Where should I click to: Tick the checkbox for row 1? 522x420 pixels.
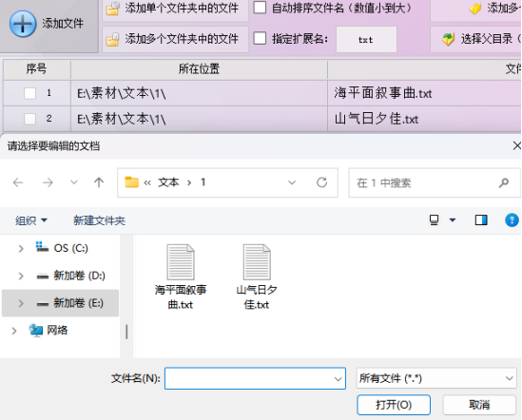(x=30, y=93)
